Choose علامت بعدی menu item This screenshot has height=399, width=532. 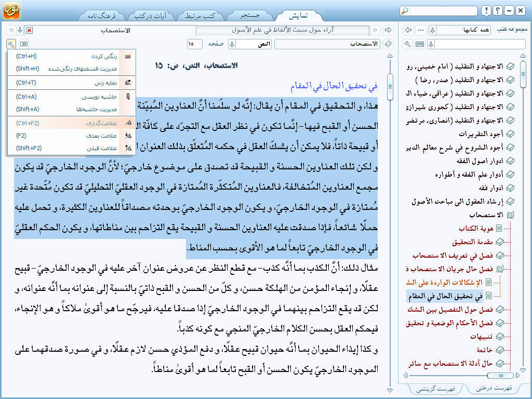(72, 136)
